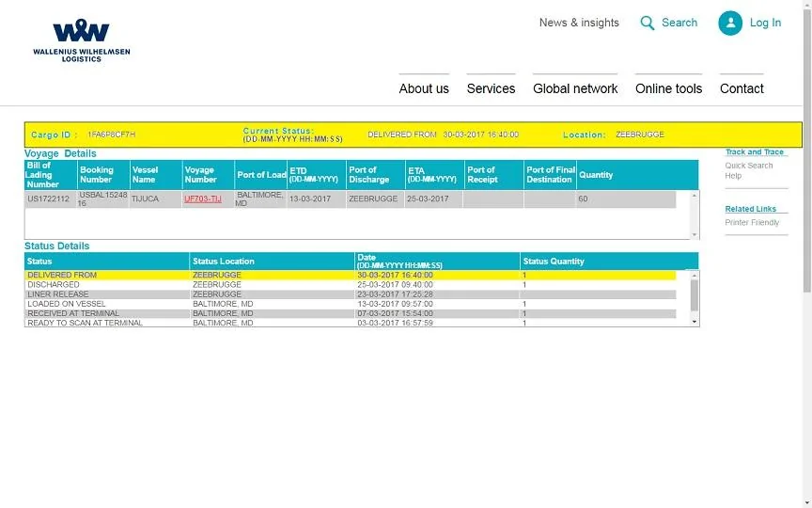812x508 pixels.
Task: Click the Status Details heading
Action: tap(57, 246)
